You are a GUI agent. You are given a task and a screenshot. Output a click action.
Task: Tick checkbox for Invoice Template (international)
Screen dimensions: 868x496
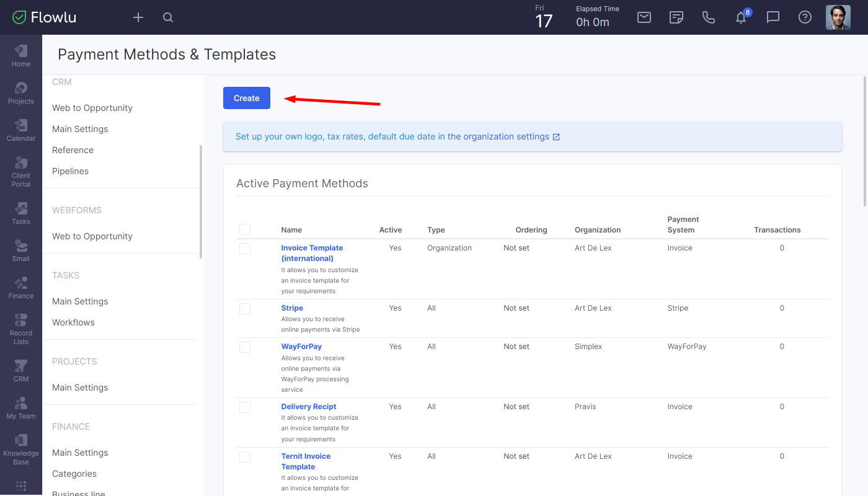245,249
